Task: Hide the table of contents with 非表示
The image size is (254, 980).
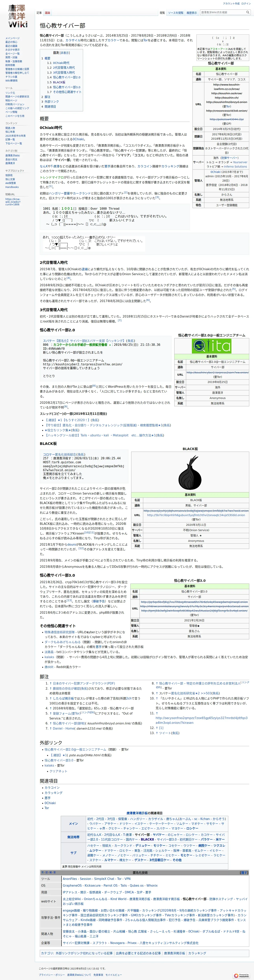Action: pos(65,53)
